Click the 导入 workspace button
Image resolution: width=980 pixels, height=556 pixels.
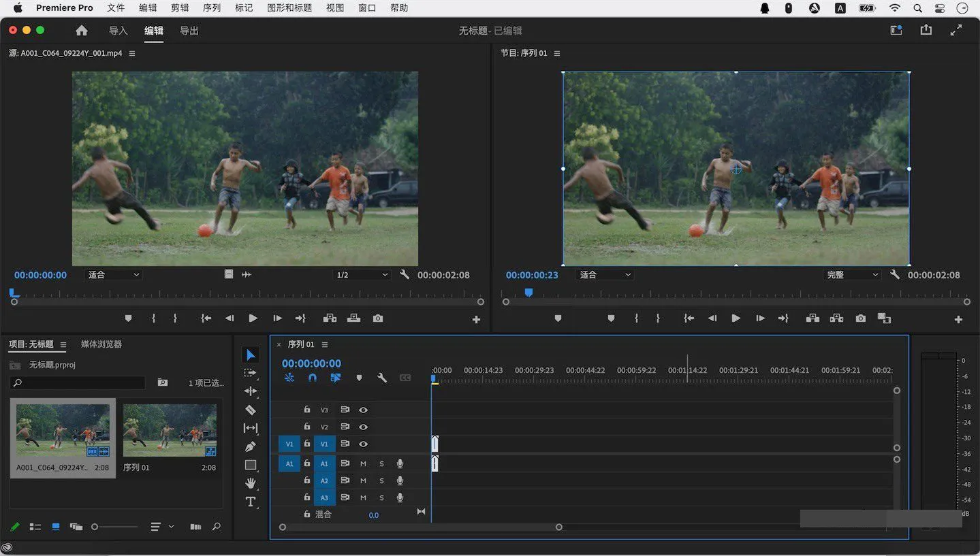(x=118, y=31)
